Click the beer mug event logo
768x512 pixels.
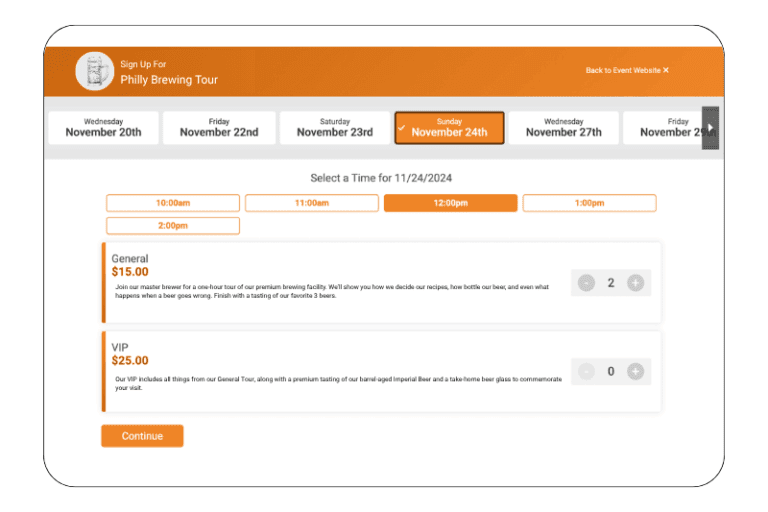94,71
